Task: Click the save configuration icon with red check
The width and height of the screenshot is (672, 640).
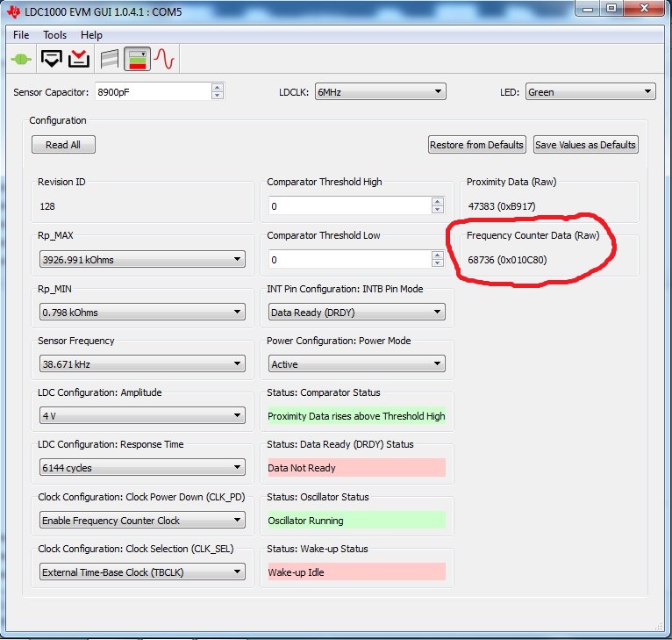Action: [79, 59]
